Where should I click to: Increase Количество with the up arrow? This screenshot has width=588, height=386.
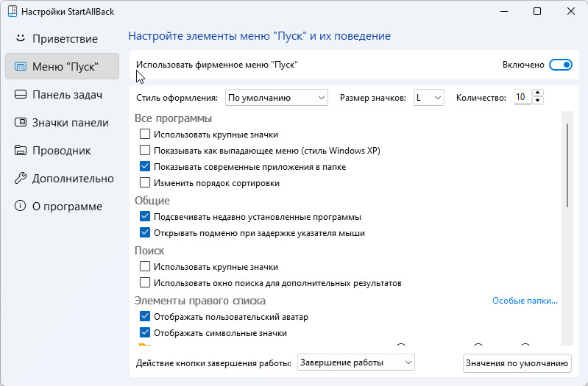pos(538,93)
